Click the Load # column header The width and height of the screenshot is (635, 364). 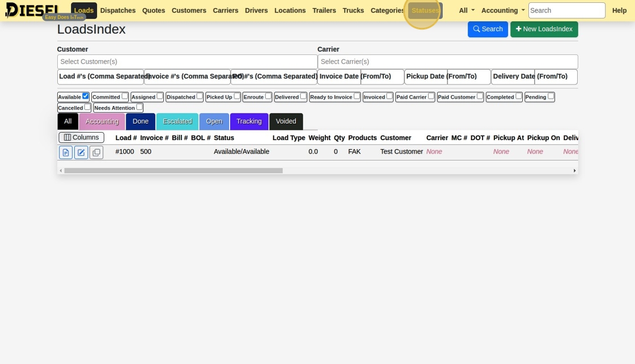[x=126, y=138]
